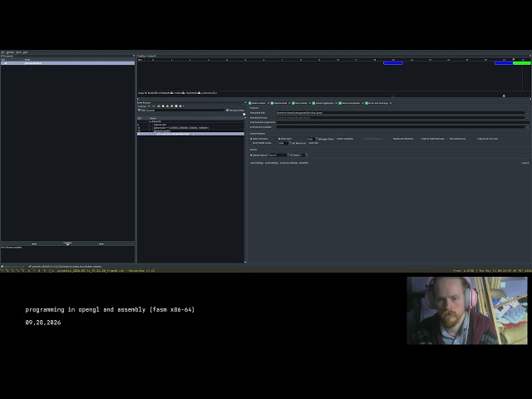Enable the Auto start option

[313, 143]
